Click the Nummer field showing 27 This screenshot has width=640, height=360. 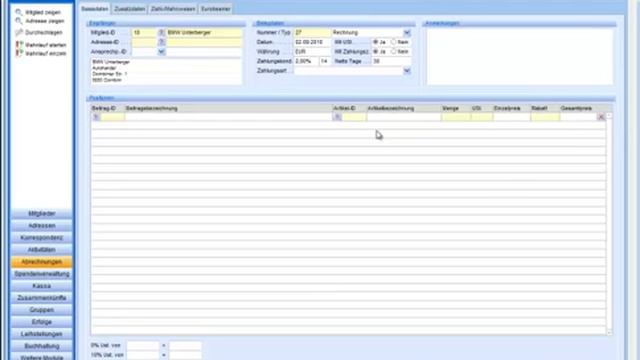click(312, 32)
